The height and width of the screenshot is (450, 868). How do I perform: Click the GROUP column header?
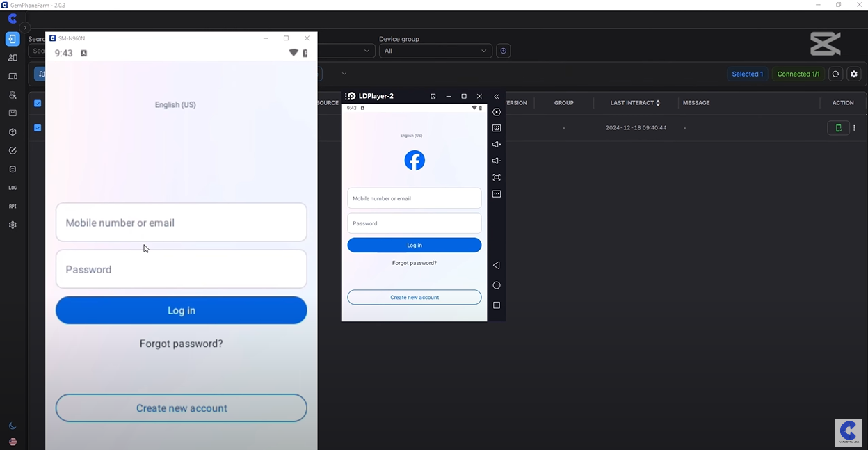pyautogui.click(x=564, y=103)
